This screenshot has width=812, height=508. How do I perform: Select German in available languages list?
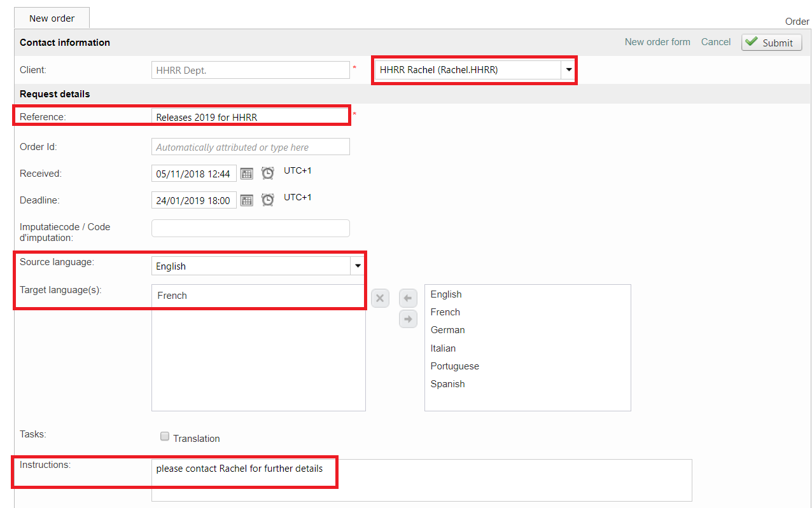tap(448, 330)
